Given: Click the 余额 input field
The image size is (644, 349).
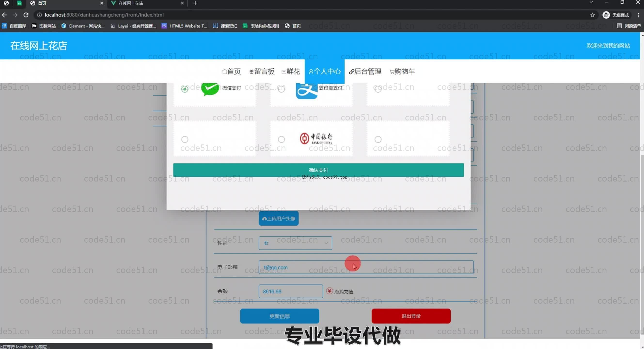Looking at the screenshot, I should (x=291, y=291).
